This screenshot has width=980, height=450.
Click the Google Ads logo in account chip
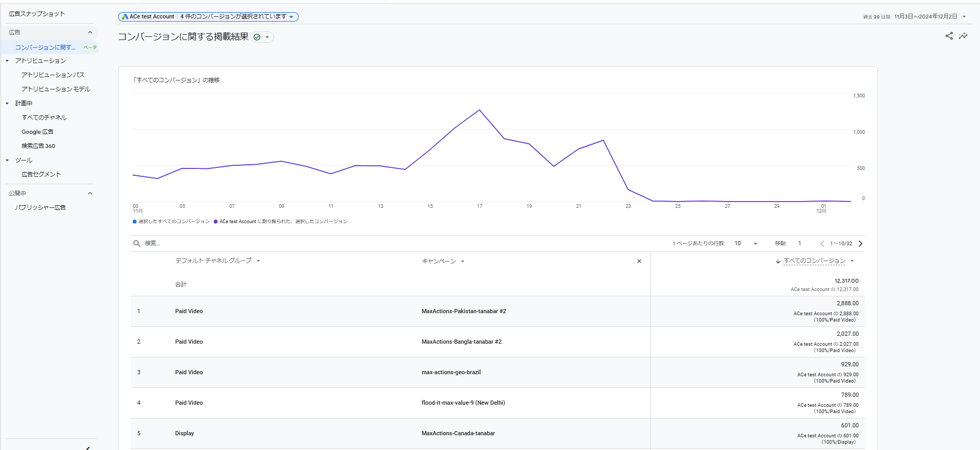[x=125, y=17]
